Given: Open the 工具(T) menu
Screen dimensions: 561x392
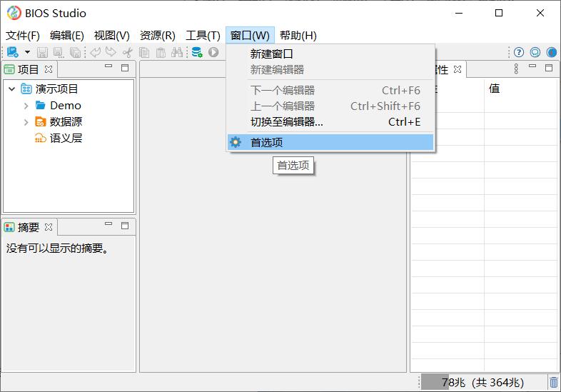Looking at the screenshot, I should coord(203,36).
